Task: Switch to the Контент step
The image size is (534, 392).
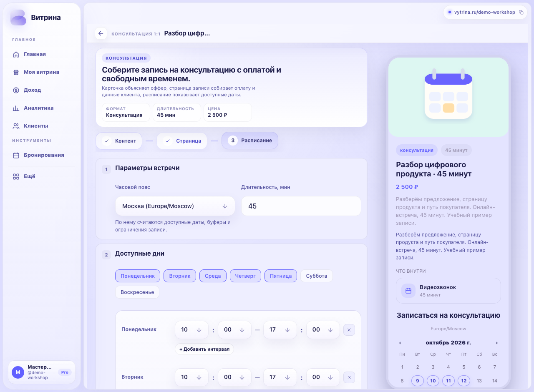Action: [x=119, y=141]
